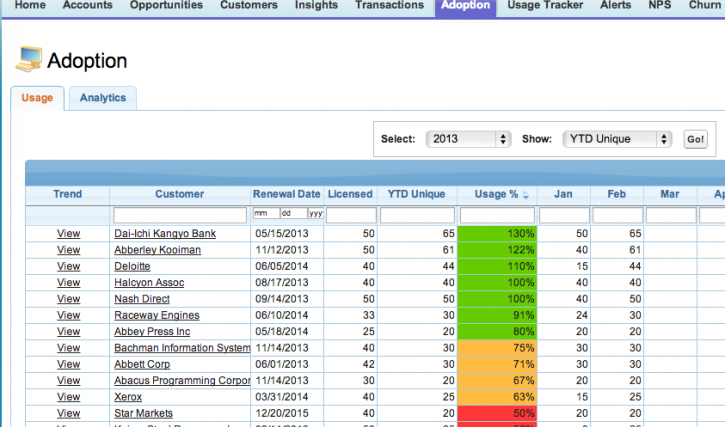Screen dimensions: 725x427
Task: View trend for Dai-Ichi Kangyo Bank
Action: (x=68, y=234)
